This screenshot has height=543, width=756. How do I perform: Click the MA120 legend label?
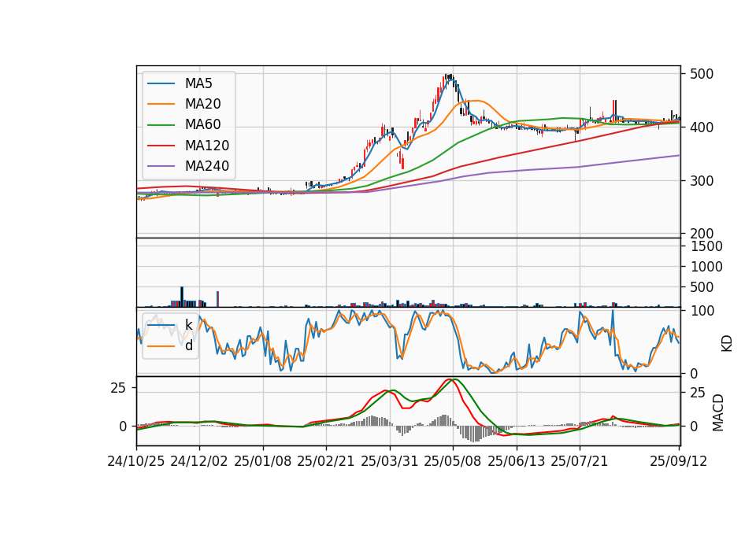click(x=207, y=146)
